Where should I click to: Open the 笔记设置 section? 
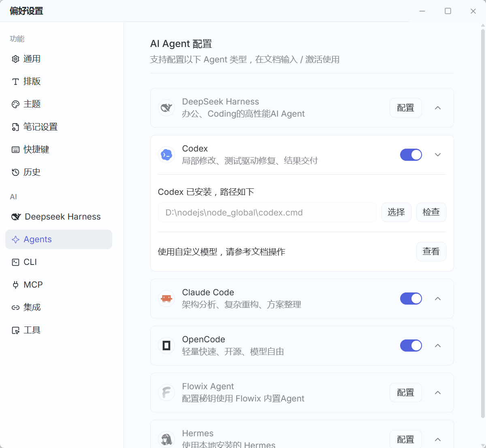point(59,127)
